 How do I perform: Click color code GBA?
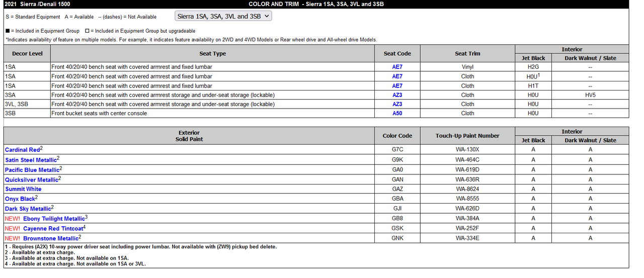397,199
